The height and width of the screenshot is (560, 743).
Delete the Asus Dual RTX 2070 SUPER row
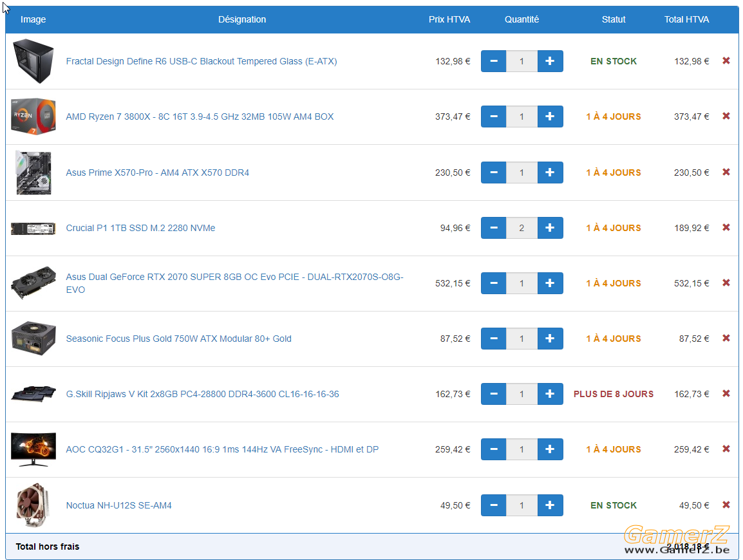pos(726,283)
